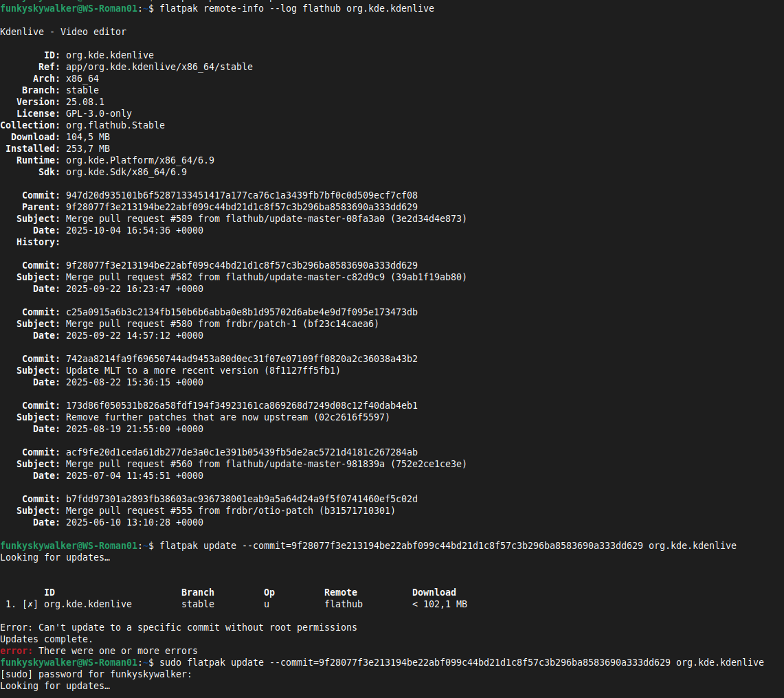This screenshot has width=784, height=698.
Task: Click the "Kdenlive - Video editor" title line
Action: (x=63, y=32)
